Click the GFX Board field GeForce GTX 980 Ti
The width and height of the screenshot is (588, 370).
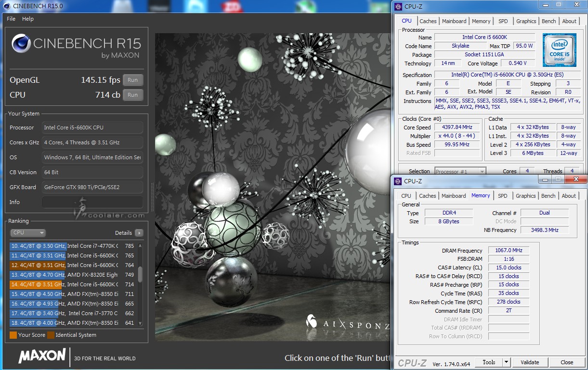pyautogui.click(x=92, y=187)
